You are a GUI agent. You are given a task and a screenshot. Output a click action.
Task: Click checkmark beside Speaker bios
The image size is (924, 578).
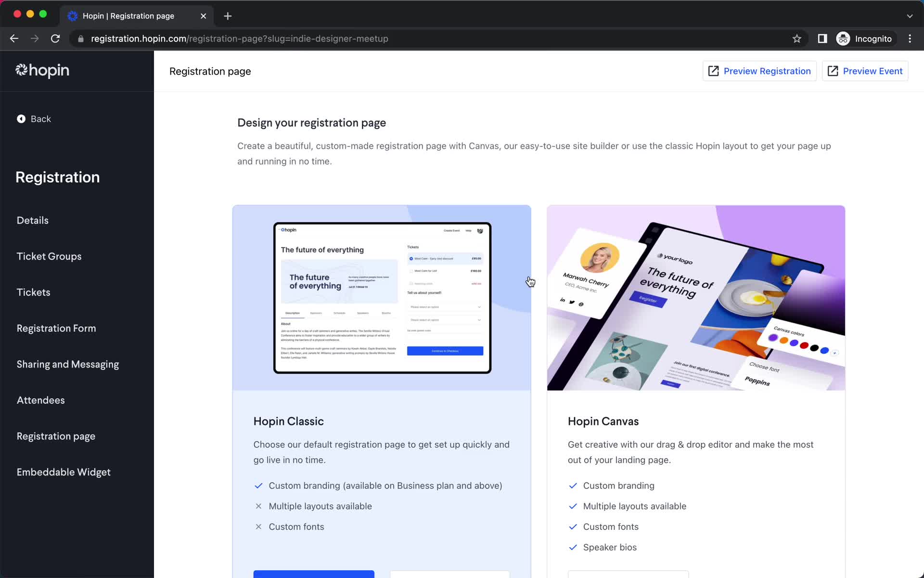[x=573, y=548]
